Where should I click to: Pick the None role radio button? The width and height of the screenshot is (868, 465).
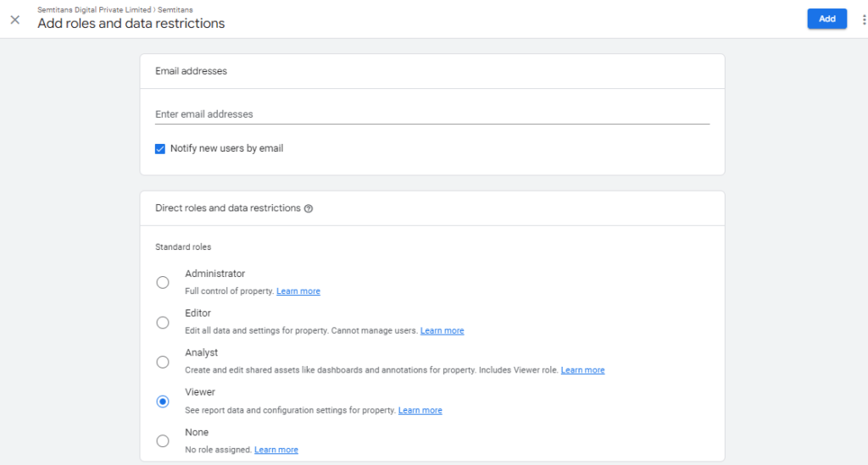tap(163, 441)
